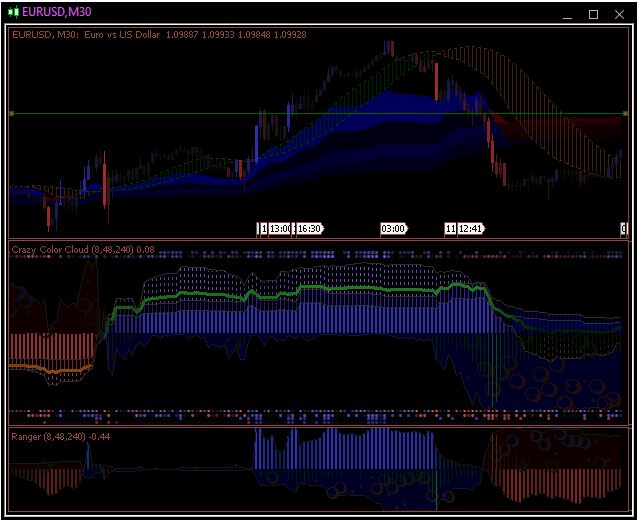
Task: Click the right handle of green horizontal line
Action: pos(626,113)
